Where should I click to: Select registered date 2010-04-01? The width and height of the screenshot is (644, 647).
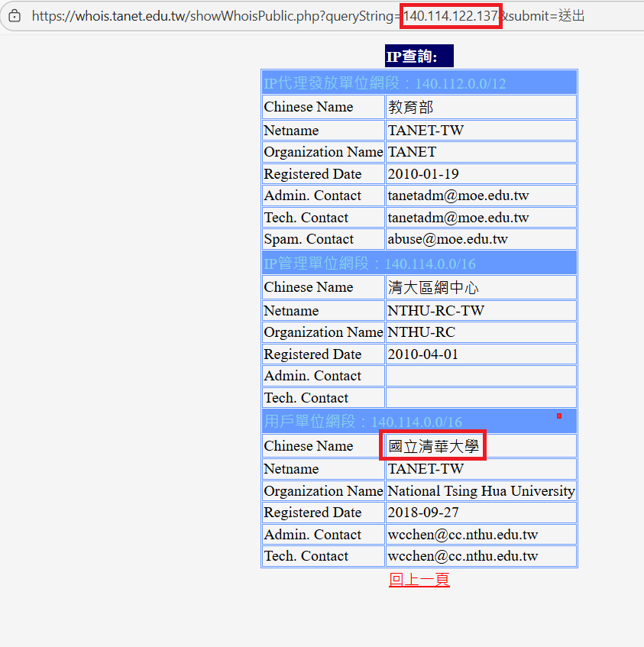tap(481, 354)
